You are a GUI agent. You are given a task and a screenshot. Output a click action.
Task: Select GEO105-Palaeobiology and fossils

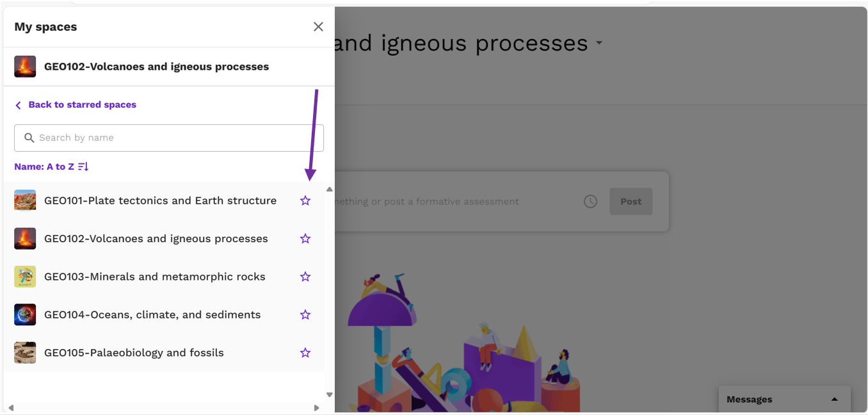pos(134,352)
